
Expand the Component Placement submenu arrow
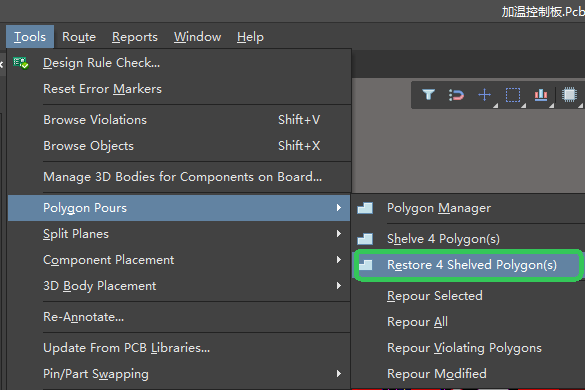point(338,260)
